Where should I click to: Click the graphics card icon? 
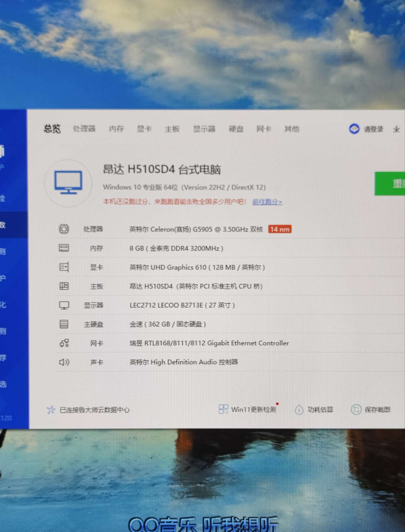tap(64, 267)
